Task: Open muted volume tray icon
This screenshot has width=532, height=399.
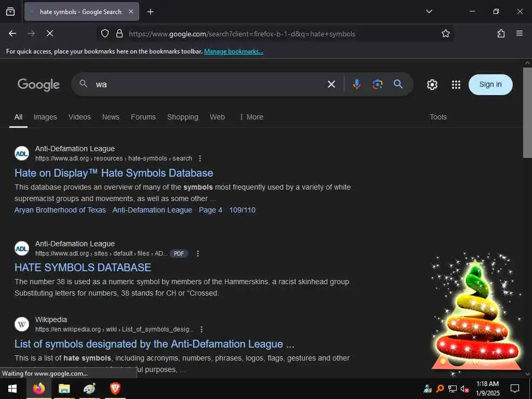Action: click(x=465, y=389)
